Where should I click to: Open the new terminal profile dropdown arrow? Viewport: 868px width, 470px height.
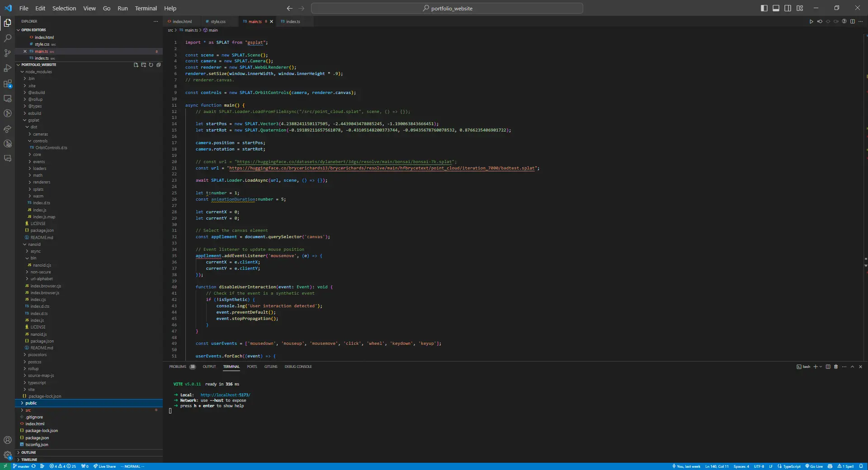(821, 367)
